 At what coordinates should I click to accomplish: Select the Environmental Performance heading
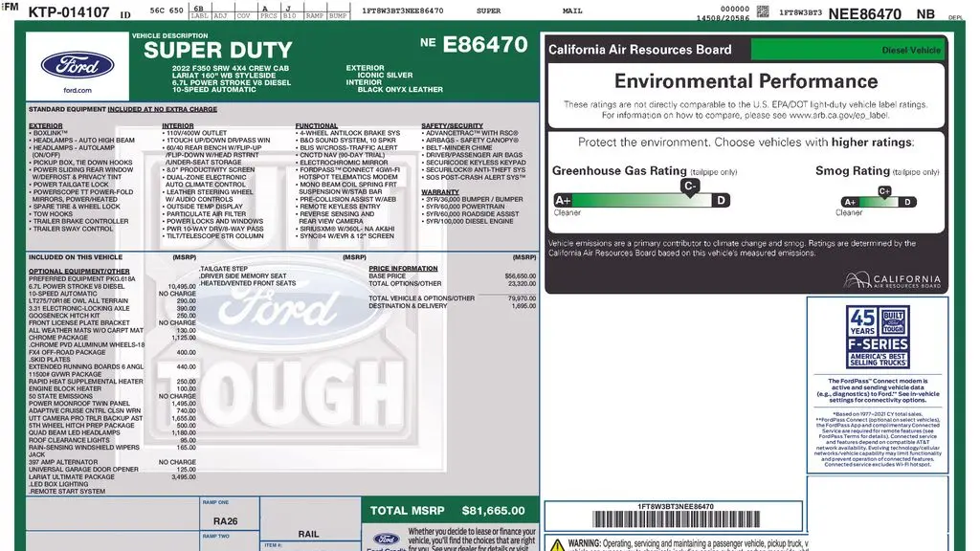pos(746,81)
